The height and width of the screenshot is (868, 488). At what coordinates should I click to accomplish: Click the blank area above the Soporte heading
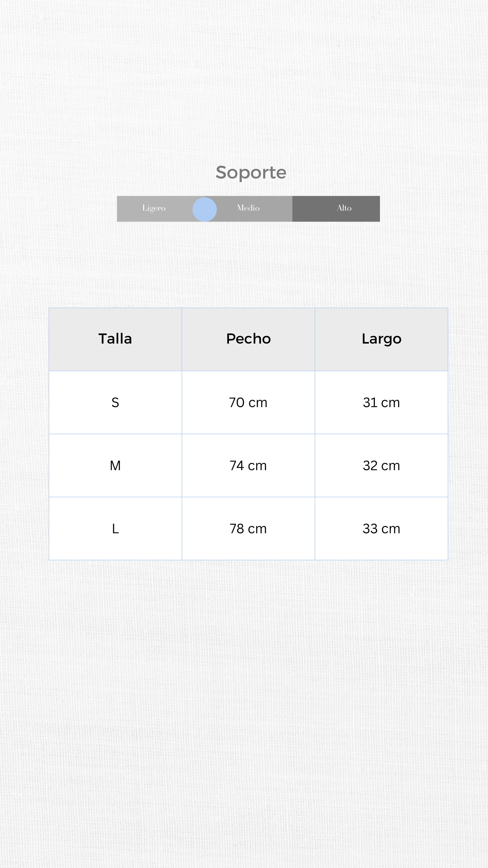(x=244, y=84)
